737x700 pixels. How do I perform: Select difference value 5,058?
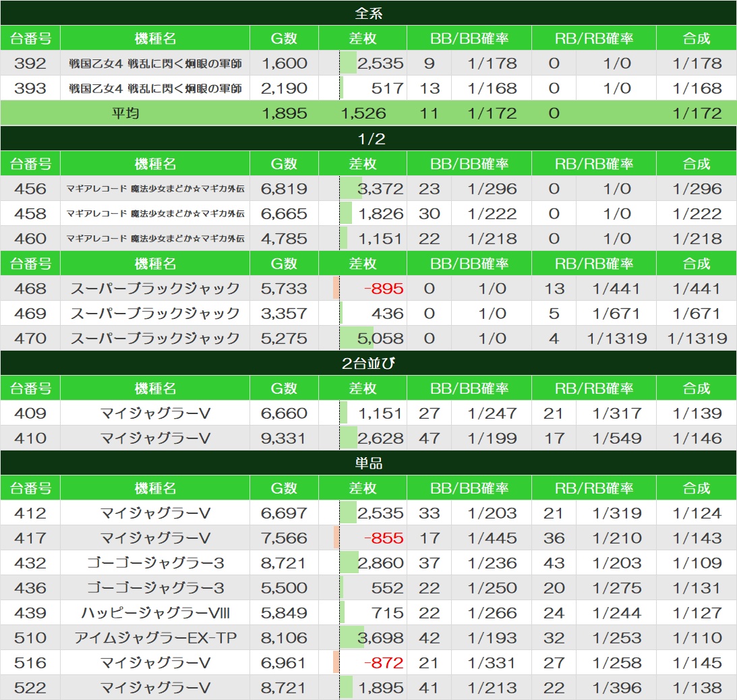click(380, 338)
